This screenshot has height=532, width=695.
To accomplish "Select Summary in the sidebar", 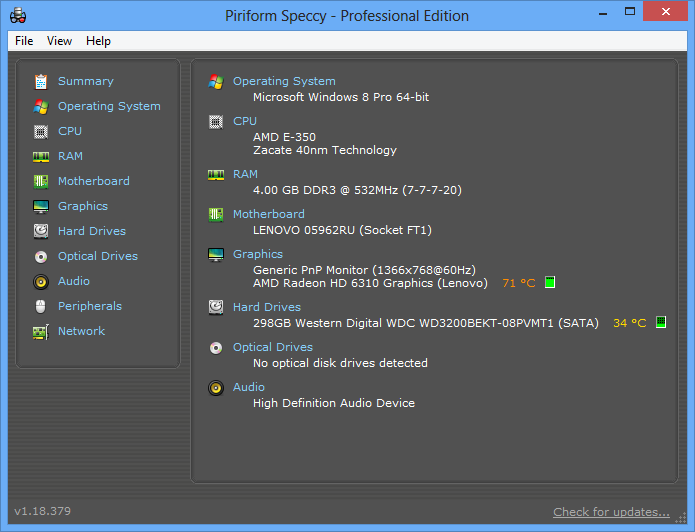I will (85, 81).
